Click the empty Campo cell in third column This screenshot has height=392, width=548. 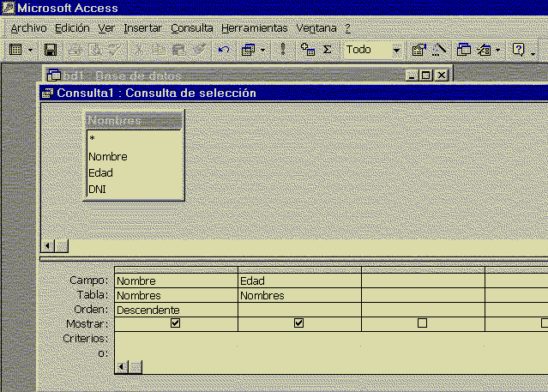[x=424, y=280]
